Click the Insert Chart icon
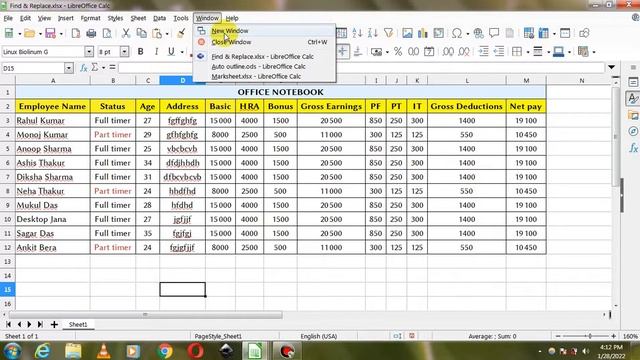Screen dimensions: 640x360 (422, 33)
